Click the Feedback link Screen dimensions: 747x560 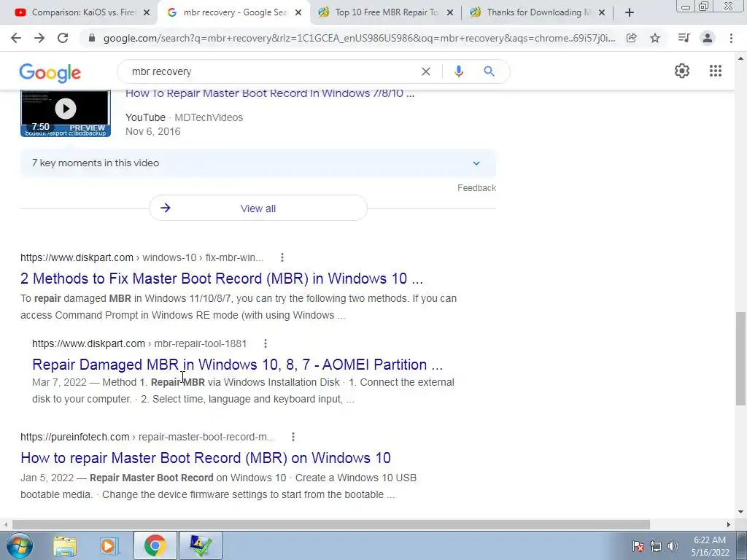[x=476, y=188]
